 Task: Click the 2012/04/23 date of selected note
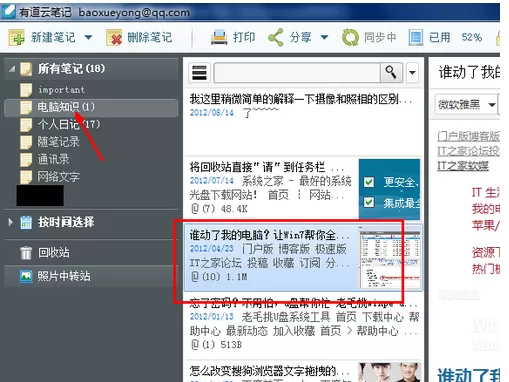pos(212,249)
